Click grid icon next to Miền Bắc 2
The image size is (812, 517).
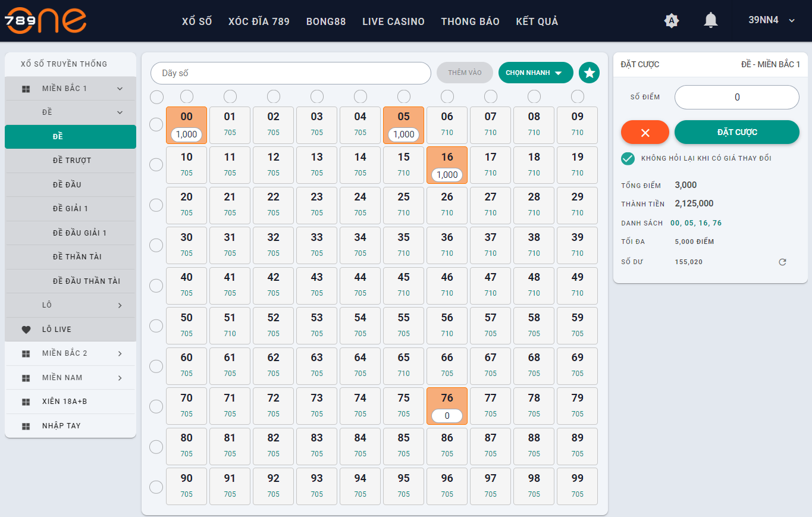(x=26, y=353)
